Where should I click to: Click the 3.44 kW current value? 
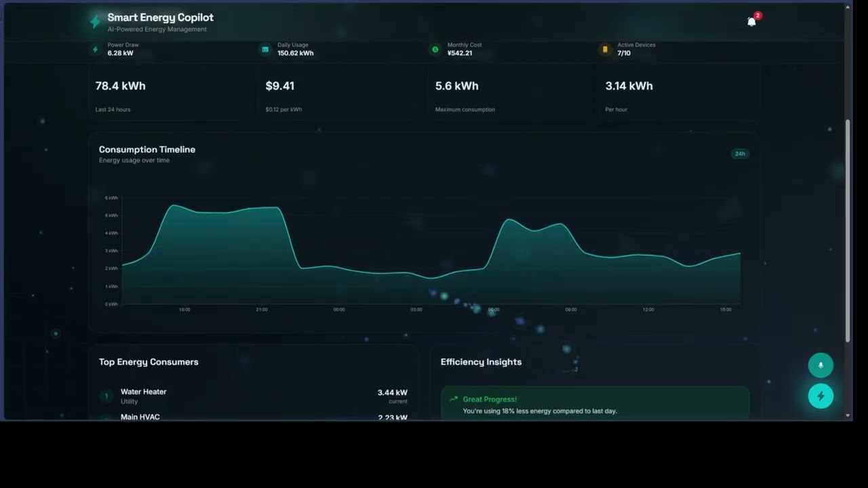pos(392,392)
